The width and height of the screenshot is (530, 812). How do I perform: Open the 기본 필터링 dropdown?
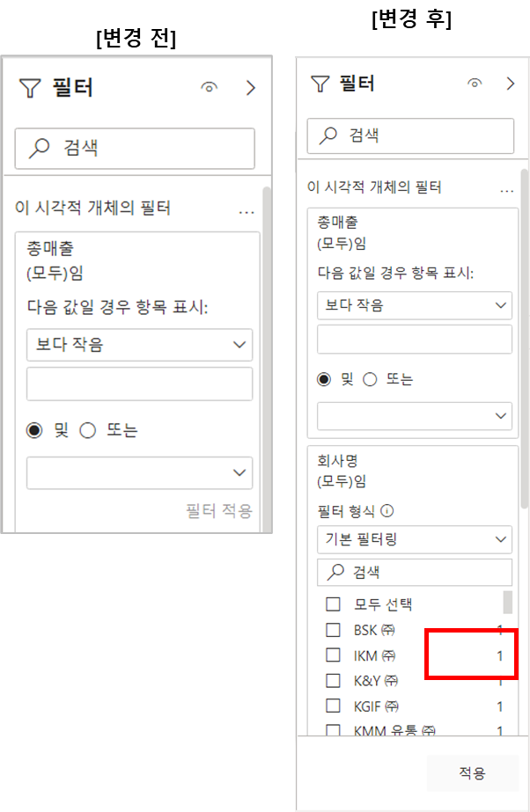[415, 539]
